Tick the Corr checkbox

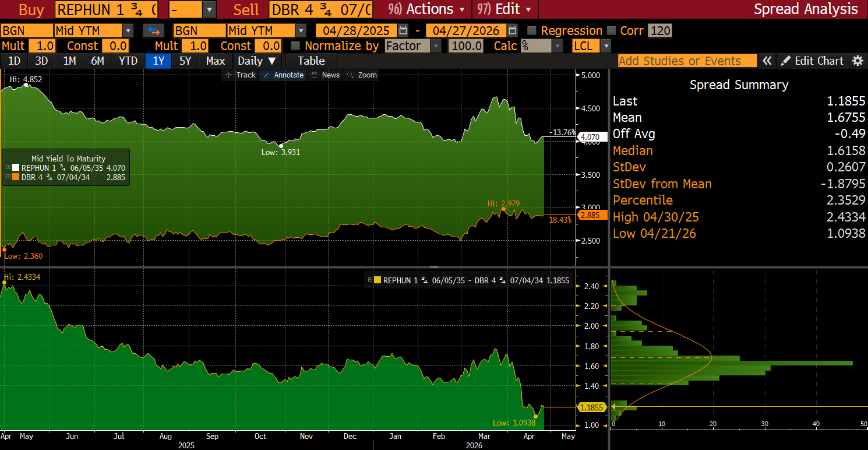point(611,31)
